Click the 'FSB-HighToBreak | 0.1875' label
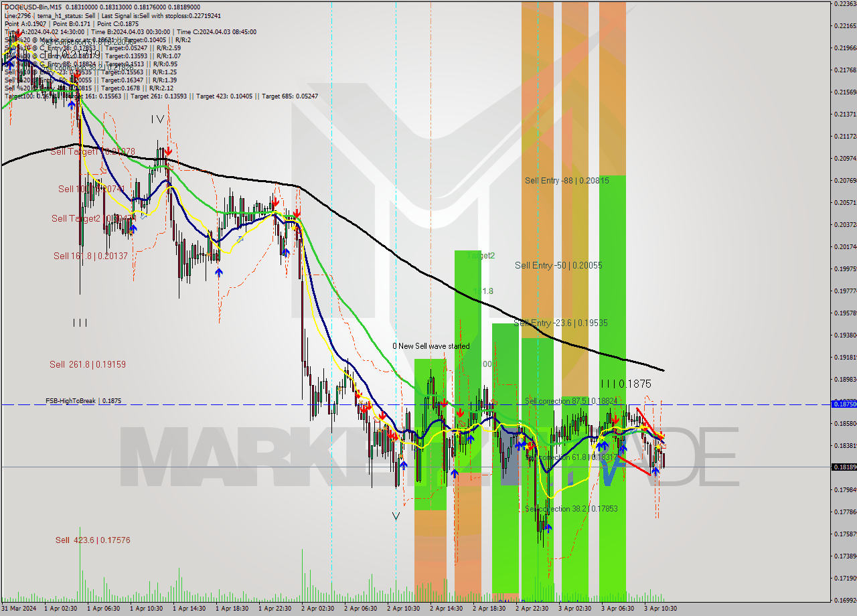Image resolution: width=857 pixels, height=616 pixels. click(x=84, y=400)
